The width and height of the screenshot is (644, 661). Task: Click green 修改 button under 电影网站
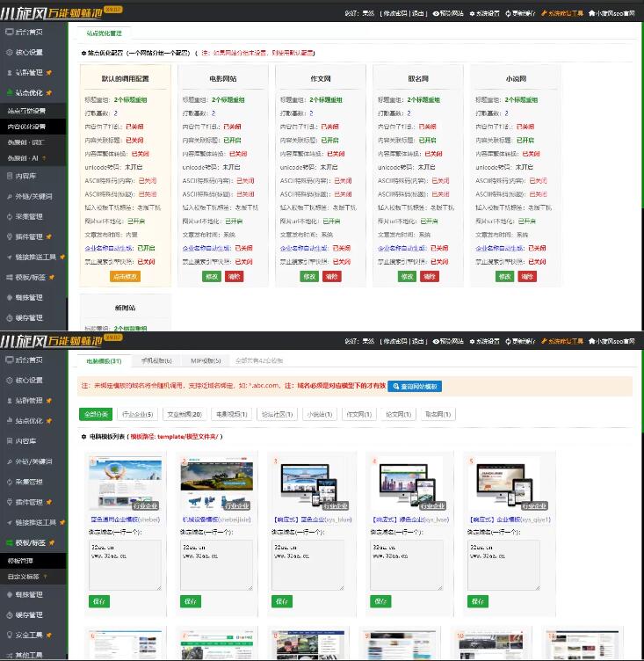pos(211,276)
